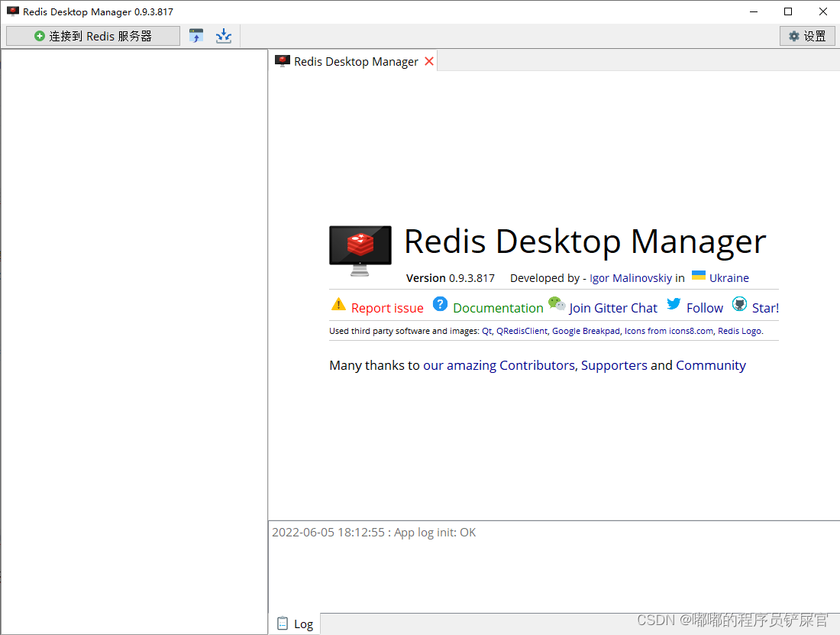Open the Redis Logo link
This screenshot has height=635, width=840.
pos(739,331)
